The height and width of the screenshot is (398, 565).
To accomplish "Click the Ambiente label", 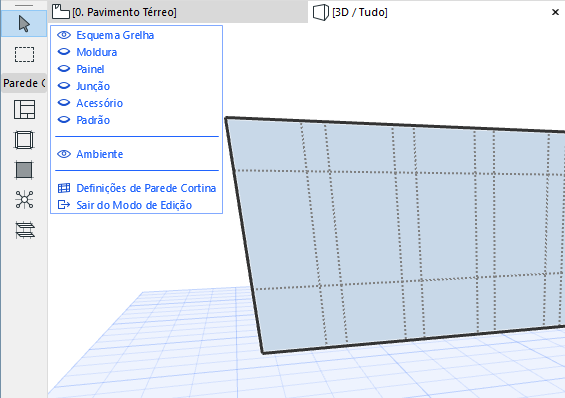I will pos(99,154).
